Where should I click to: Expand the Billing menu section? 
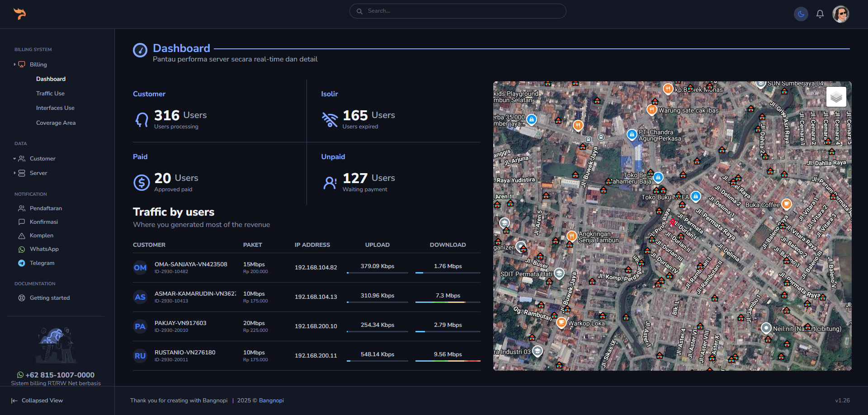(x=38, y=65)
